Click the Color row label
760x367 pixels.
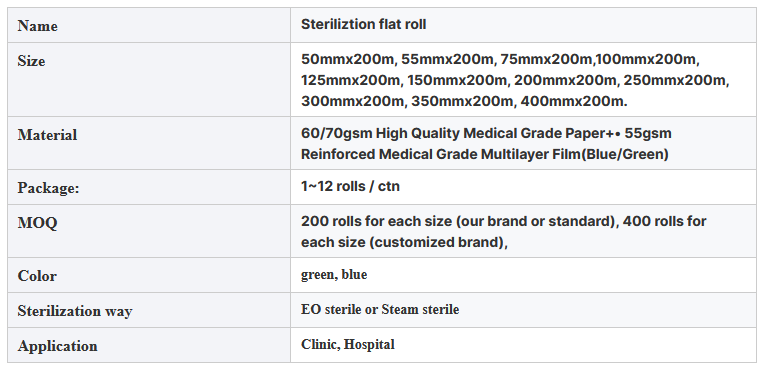37,276
